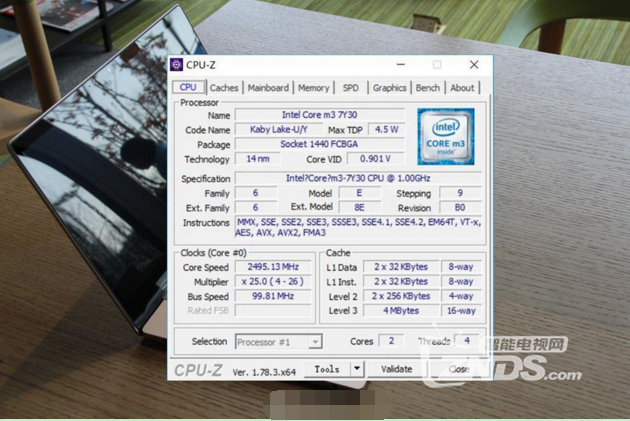Click the Max TDP value 4.5 W
The height and width of the screenshot is (421, 630).
pos(386,130)
